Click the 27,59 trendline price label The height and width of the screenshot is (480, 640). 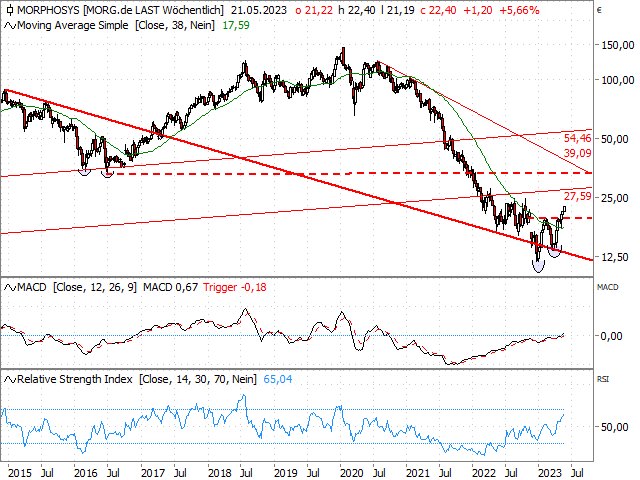coord(578,196)
